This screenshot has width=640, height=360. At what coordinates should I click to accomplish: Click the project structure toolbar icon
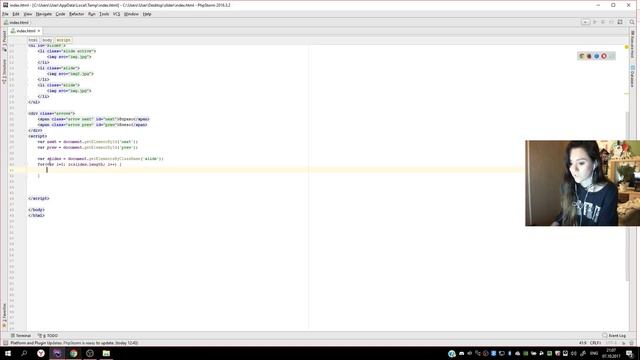click(x=620, y=22)
